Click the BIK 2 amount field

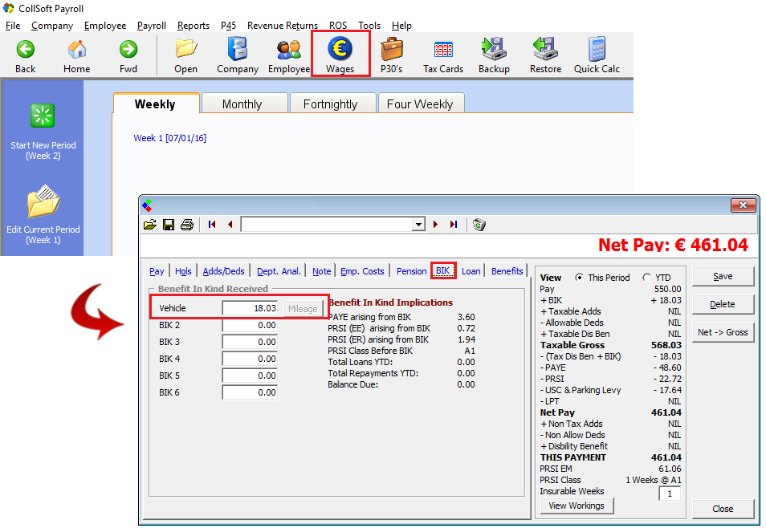250,325
